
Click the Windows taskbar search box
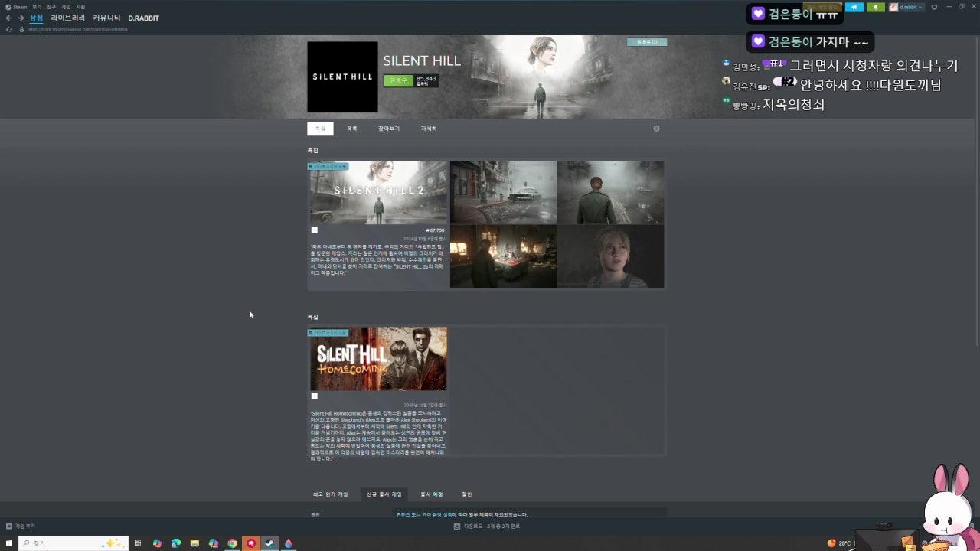pyautogui.click(x=72, y=543)
